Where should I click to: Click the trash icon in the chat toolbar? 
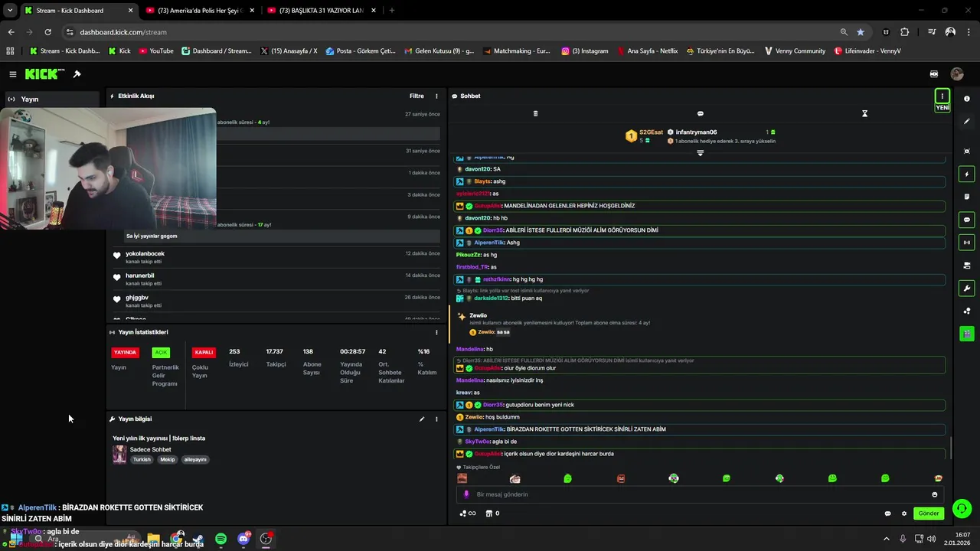coord(535,113)
